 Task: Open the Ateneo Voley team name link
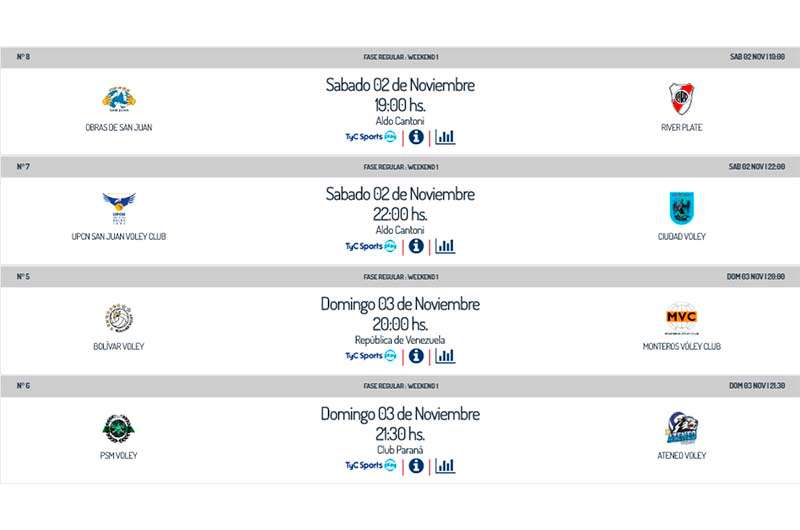682,456
